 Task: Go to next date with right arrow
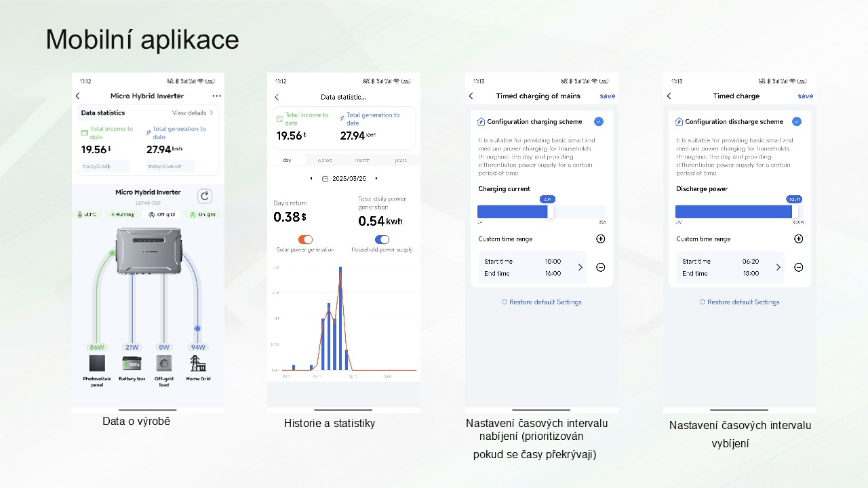[x=376, y=178]
